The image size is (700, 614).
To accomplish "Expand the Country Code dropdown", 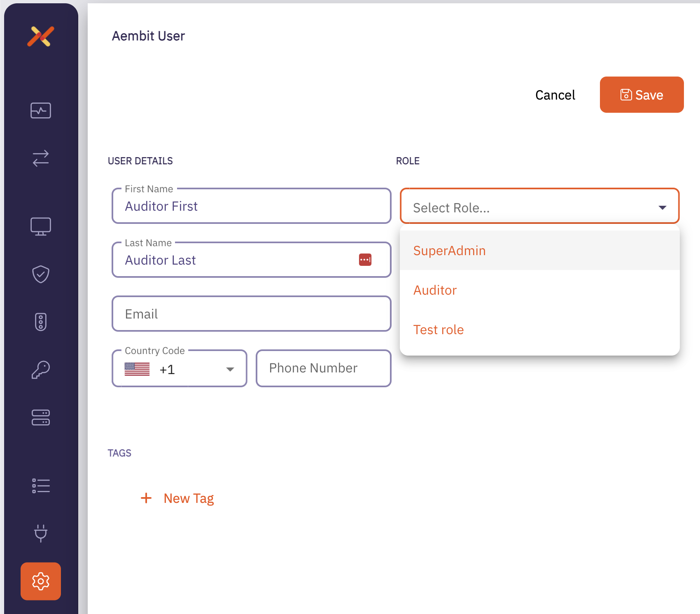I will click(230, 369).
